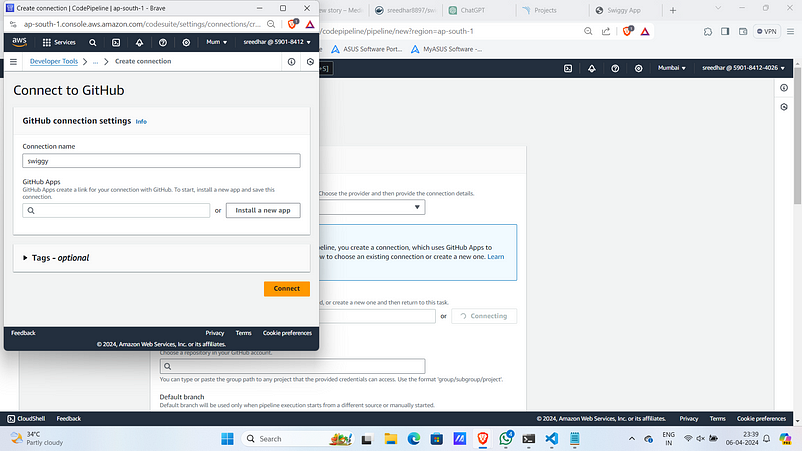Open MyASUS Software bookmark
Screen dimensions: 802x451
pos(447,49)
